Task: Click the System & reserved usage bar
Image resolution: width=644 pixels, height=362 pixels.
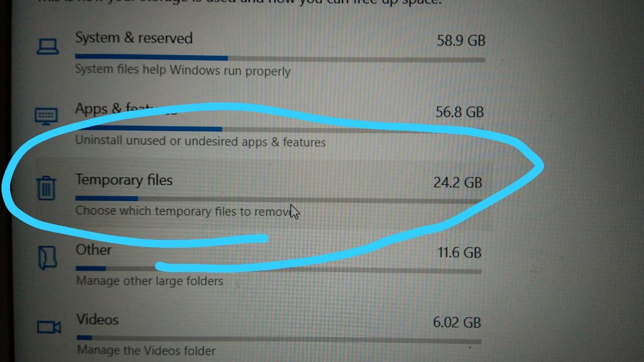Action: pyautogui.click(x=280, y=58)
